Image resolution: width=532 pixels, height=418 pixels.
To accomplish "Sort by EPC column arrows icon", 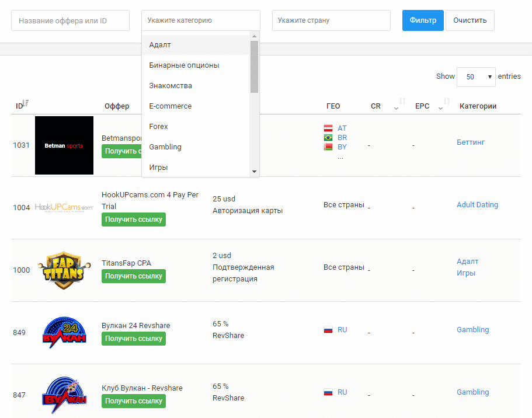I will tap(447, 101).
